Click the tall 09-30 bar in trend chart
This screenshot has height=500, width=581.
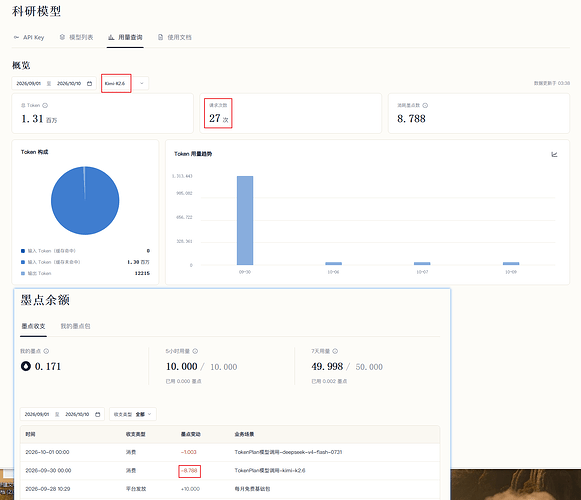[x=245, y=221]
